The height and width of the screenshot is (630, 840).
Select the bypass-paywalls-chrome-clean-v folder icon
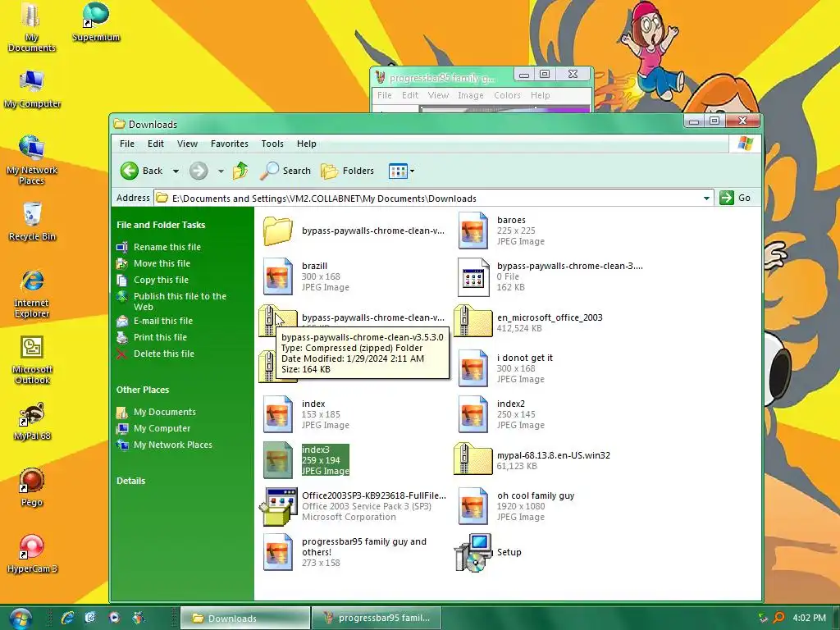tap(277, 231)
